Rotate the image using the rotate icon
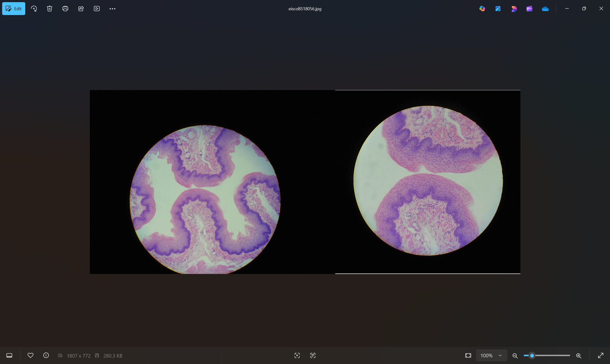This screenshot has height=364, width=610. (x=34, y=9)
